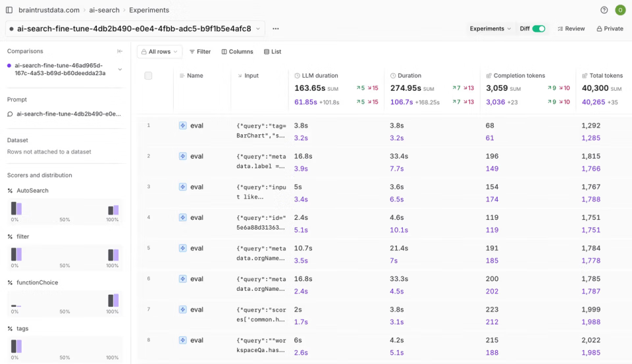The width and height of the screenshot is (632, 364).
Task: Open the Private visibility setting
Action: (x=610, y=29)
